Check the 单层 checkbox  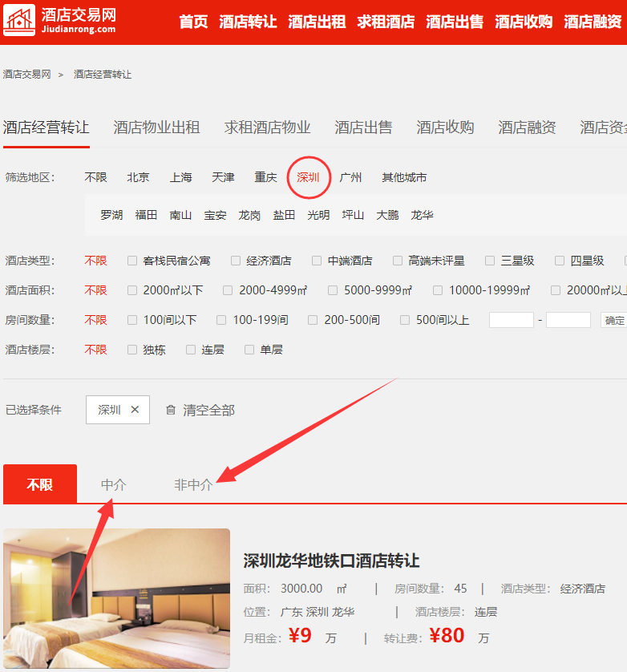pos(249,350)
